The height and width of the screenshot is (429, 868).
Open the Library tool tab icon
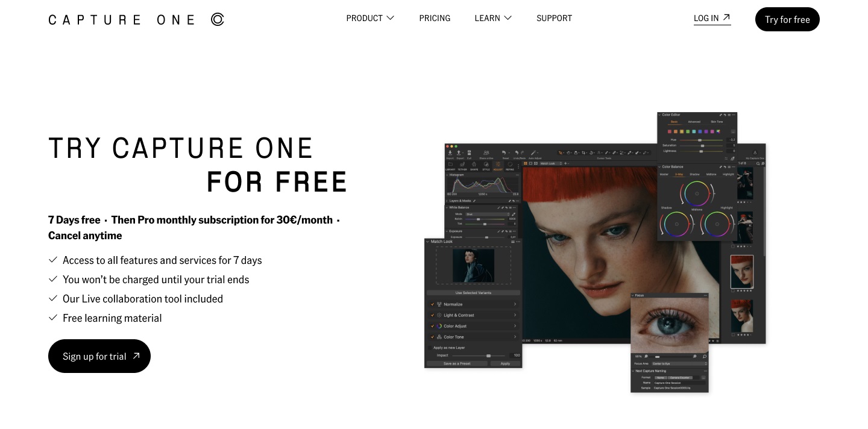tap(450, 165)
